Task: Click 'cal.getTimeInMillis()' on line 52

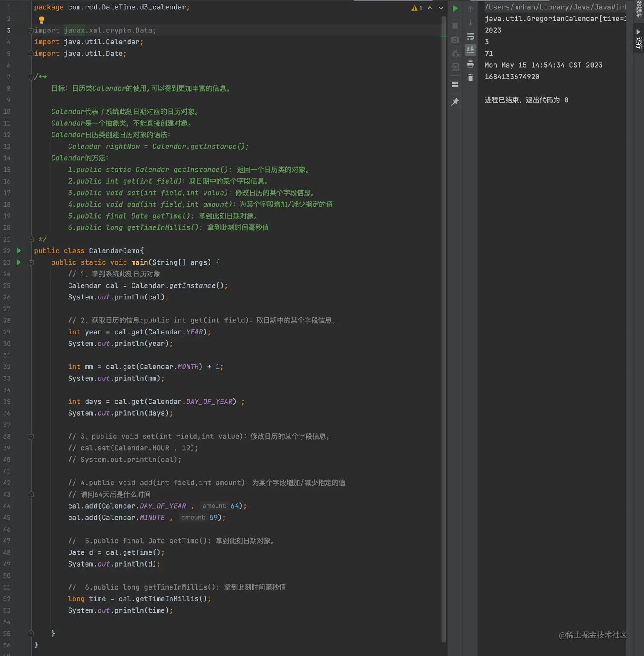Action: pos(163,598)
